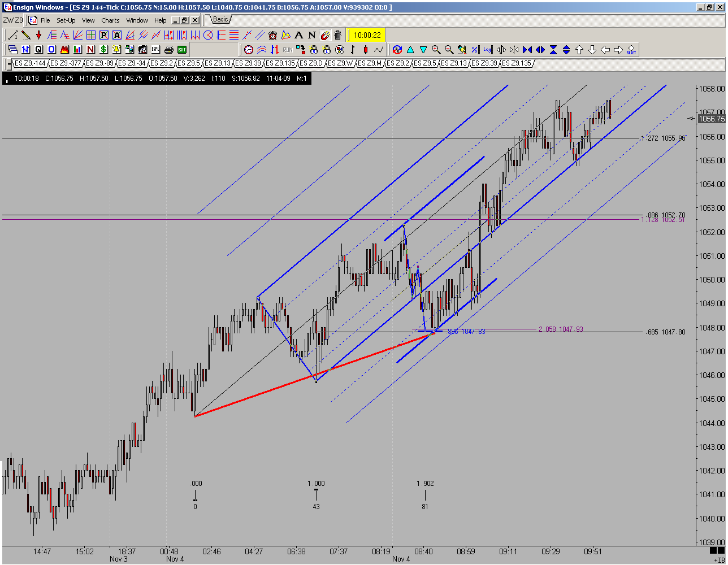Screen dimensions: 728x565
Task: Click the white right arrow scroll button
Action: tap(618, 50)
